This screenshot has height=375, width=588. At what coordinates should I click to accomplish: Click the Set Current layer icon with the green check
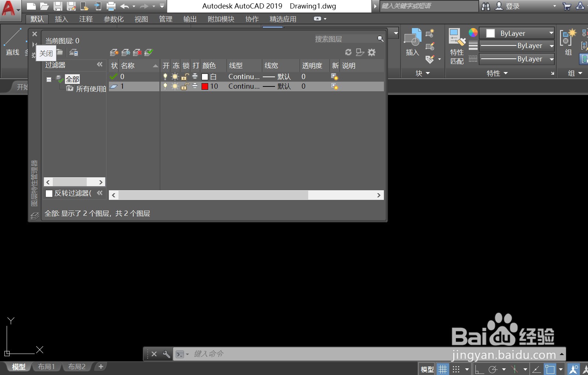(148, 52)
